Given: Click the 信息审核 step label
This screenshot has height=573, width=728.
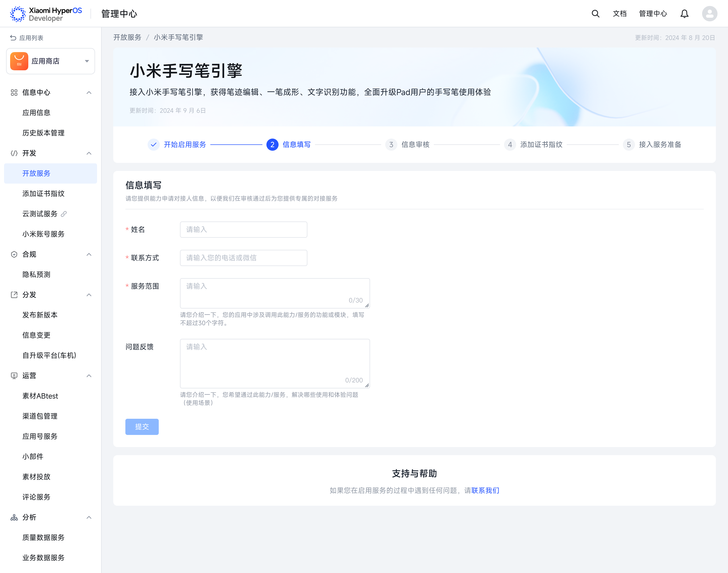Looking at the screenshot, I should click(416, 145).
